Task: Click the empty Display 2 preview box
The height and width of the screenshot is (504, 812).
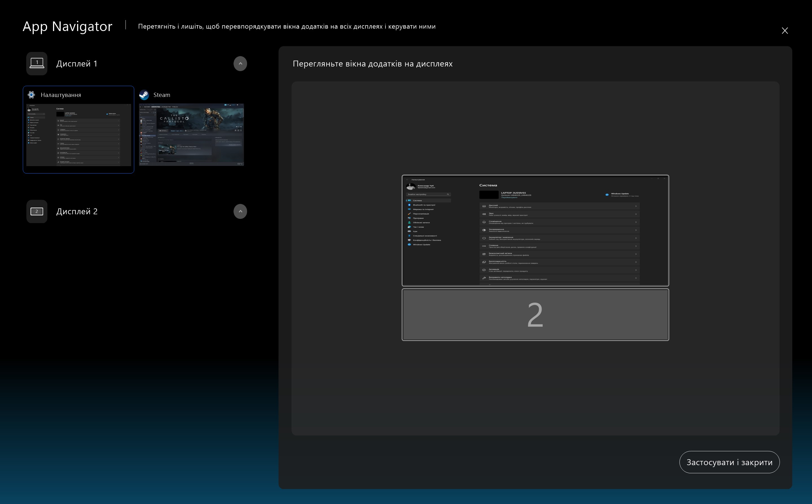Action: pos(535,315)
